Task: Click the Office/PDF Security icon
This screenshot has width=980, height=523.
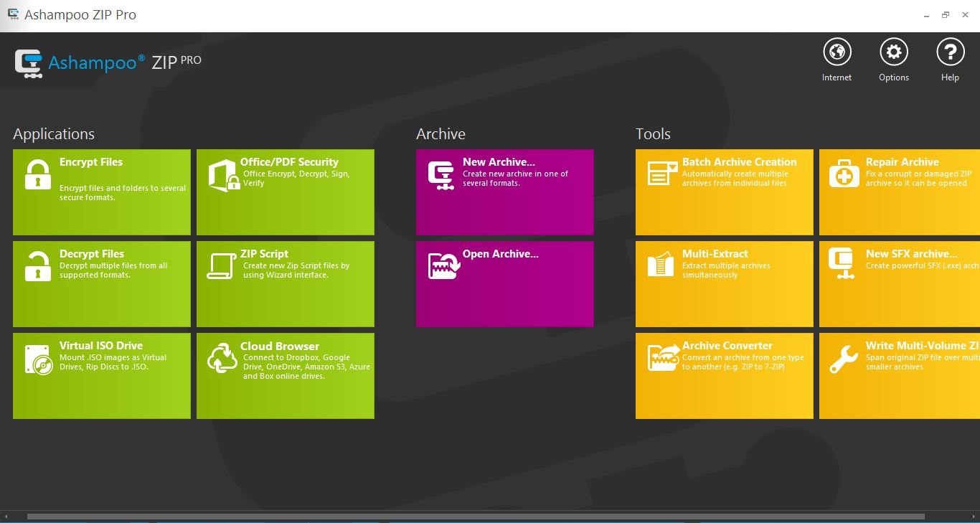Action: pos(223,176)
